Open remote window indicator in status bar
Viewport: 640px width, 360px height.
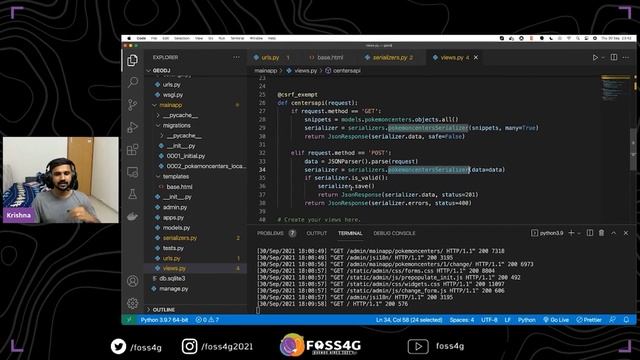(x=129, y=320)
